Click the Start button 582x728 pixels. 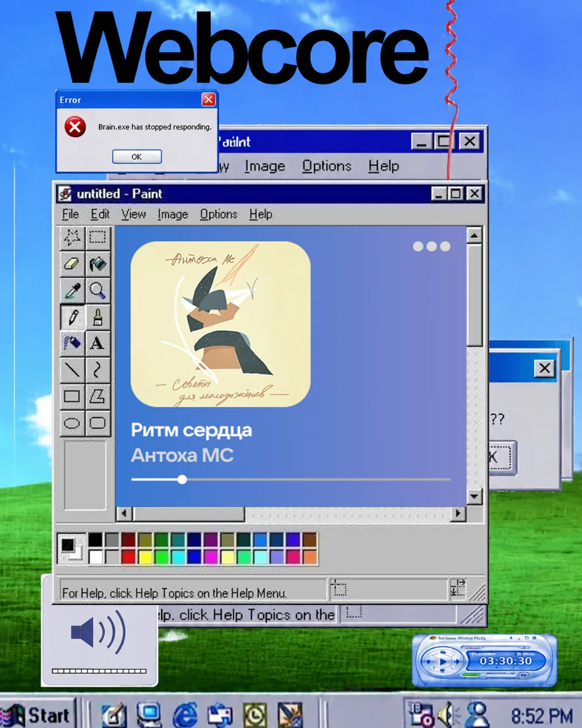[x=37, y=715]
